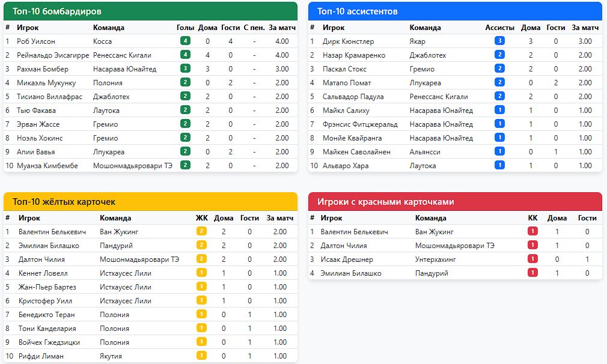Select team Унтерхахинг in red cards table

(x=436, y=259)
